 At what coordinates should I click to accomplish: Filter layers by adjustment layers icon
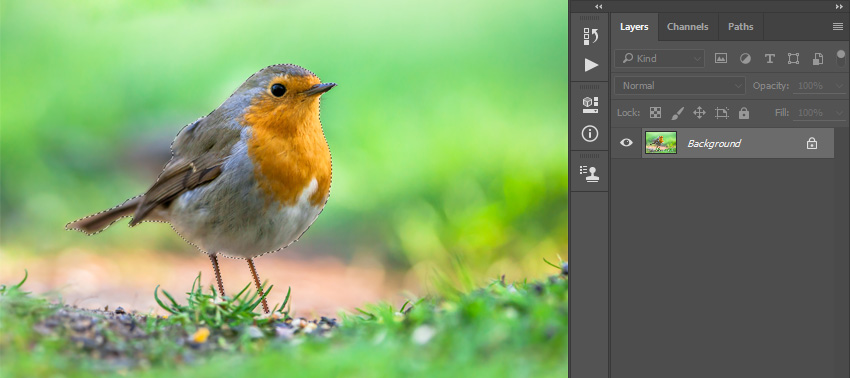(x=745, y=59)
